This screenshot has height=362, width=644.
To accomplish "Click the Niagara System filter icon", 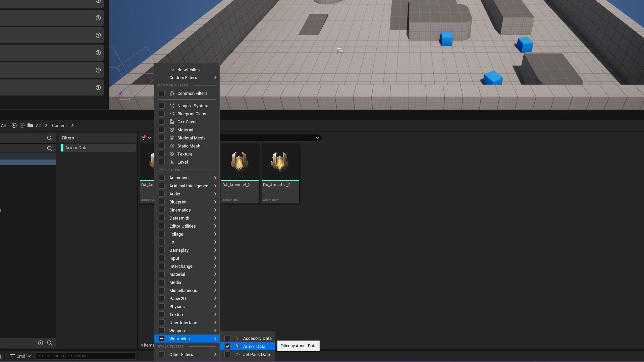I will (x=172, y=106).
